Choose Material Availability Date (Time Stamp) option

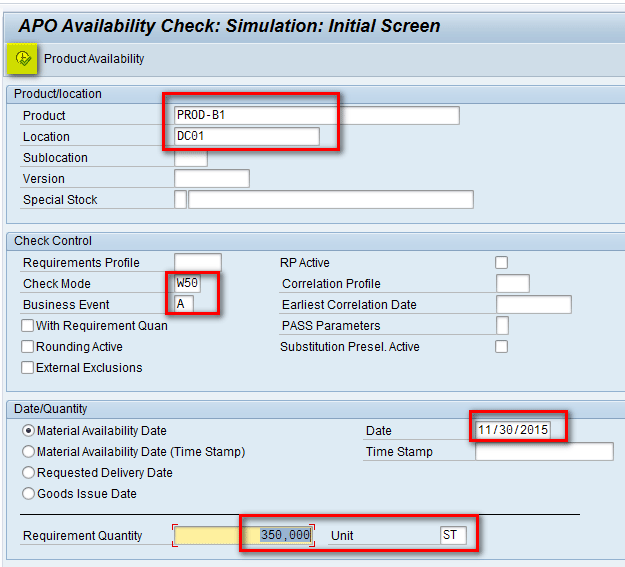click(x=28, y=452)
